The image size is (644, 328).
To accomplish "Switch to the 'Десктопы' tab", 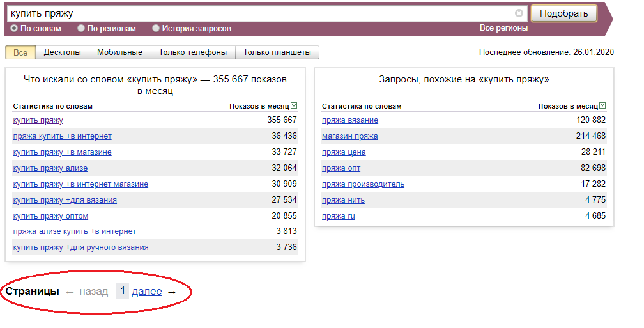I will tap(63, 52).
